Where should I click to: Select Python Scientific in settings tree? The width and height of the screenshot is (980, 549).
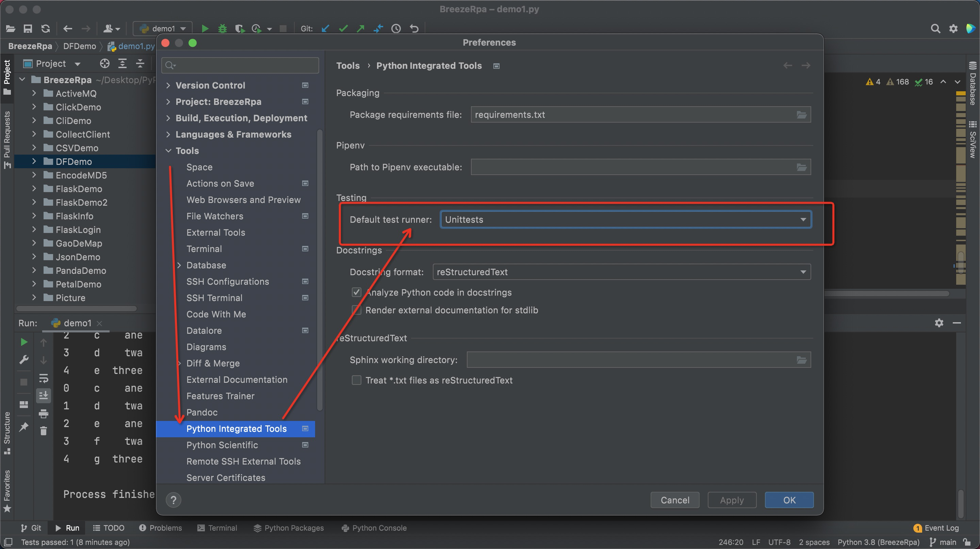[222, 445]
